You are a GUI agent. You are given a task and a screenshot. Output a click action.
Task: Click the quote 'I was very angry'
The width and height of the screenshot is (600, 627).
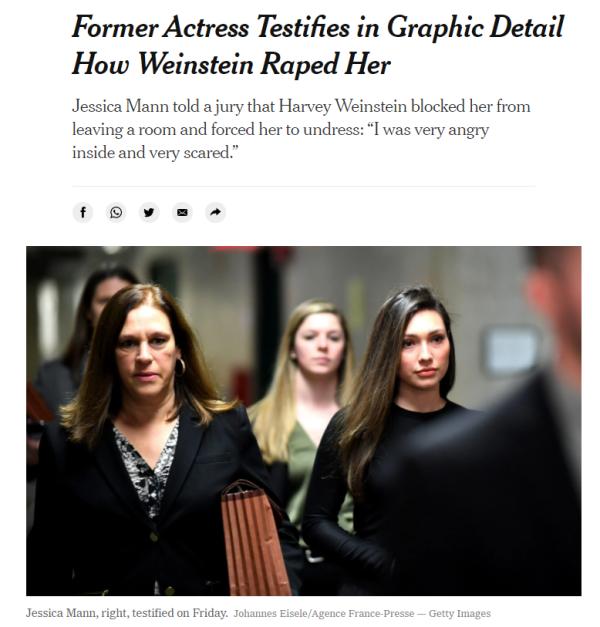pyautogui.click(x=431, y=130)
